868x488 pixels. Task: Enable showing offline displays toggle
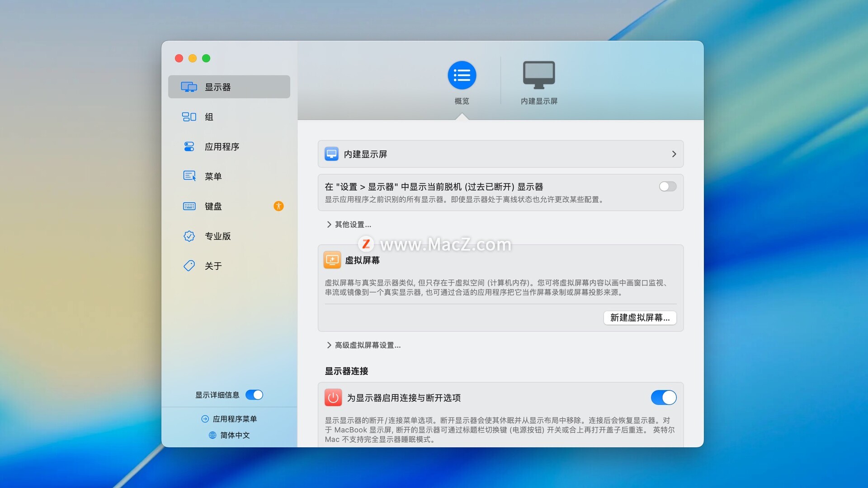(x=667, y=187)
